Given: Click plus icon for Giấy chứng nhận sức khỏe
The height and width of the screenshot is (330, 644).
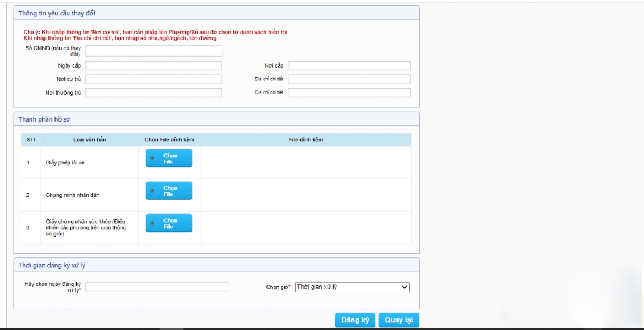Looking at the screenshot, I should coord(152,223).
